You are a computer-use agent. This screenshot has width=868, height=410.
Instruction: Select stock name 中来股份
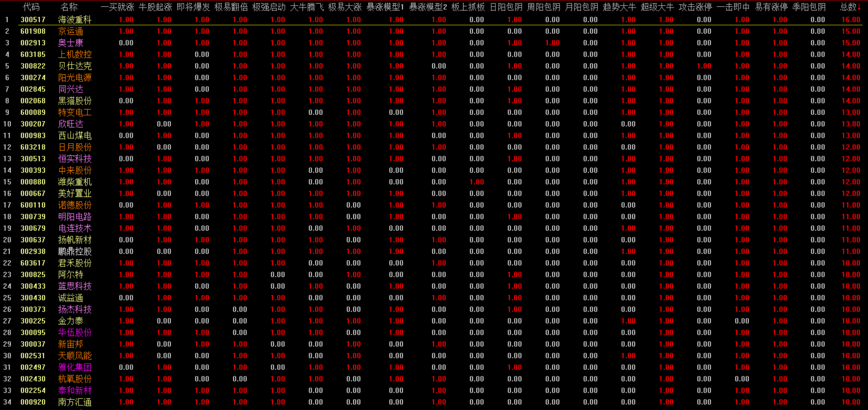[x=75, y=170]
